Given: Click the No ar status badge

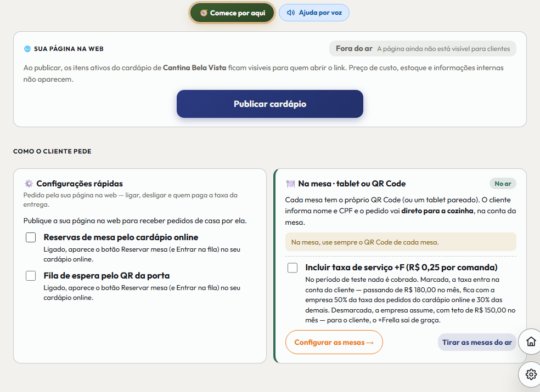Looking at the screenshot, I should [x=503, y=184].
